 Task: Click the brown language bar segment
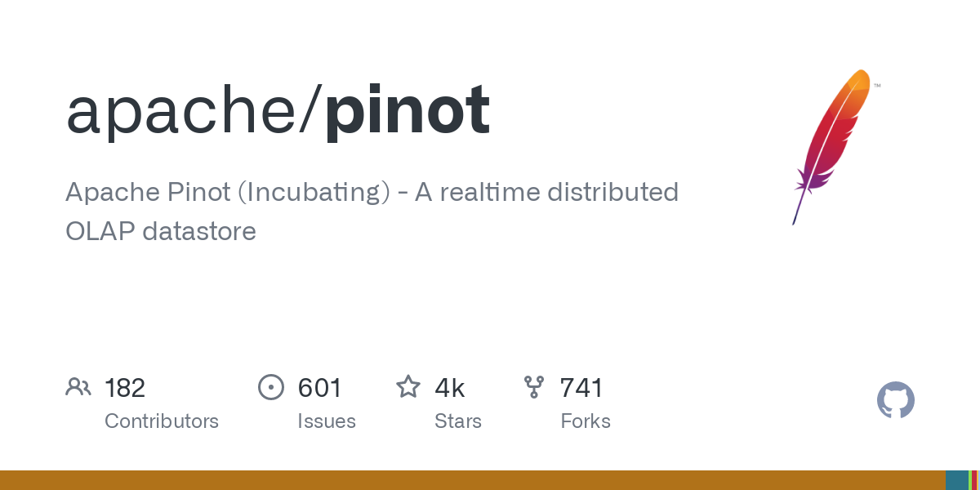[472, 480]
